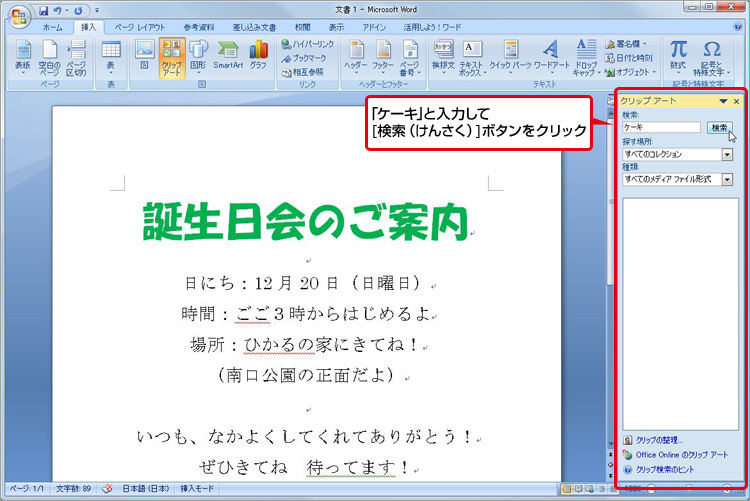
Task: Click the word count 文字数: 89 in status bar
Action: (73, 489)
